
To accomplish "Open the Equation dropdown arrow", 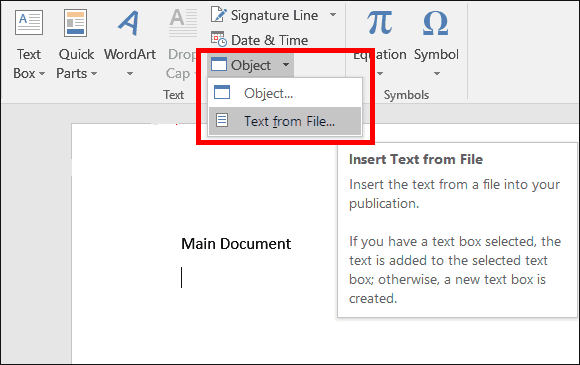I will coord(380,74).
